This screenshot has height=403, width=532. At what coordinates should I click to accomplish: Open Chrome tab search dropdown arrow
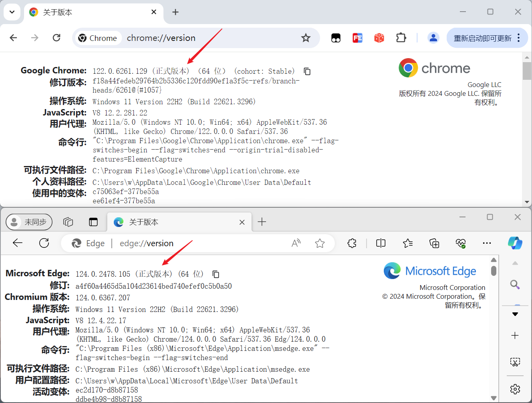[12, 12]
